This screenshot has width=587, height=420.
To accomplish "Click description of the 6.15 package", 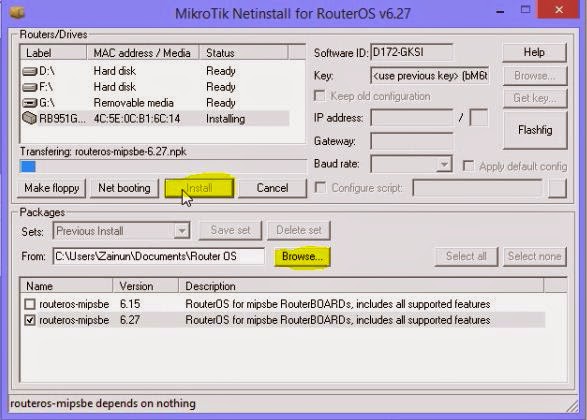I will pyautogui.click(x=337, y=304).
